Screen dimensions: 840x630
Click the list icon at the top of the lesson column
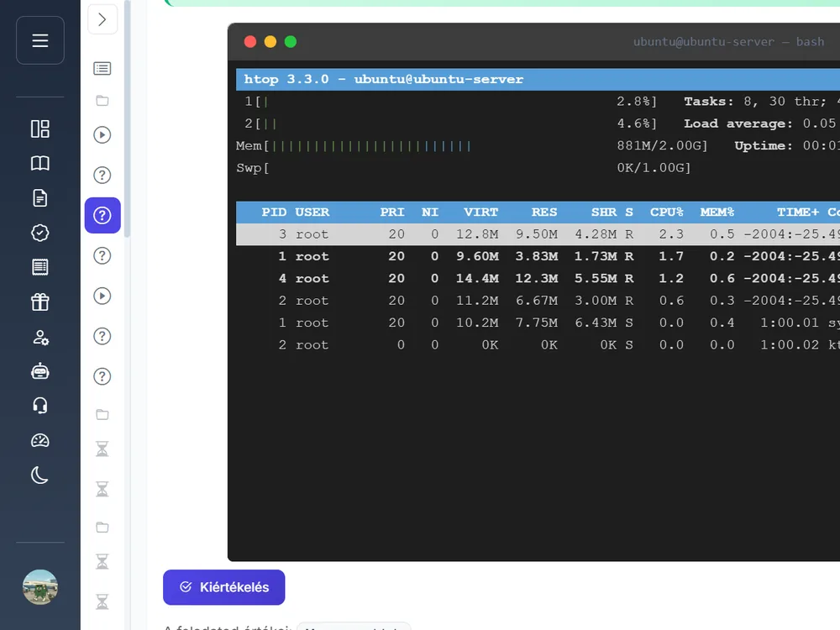102,68
